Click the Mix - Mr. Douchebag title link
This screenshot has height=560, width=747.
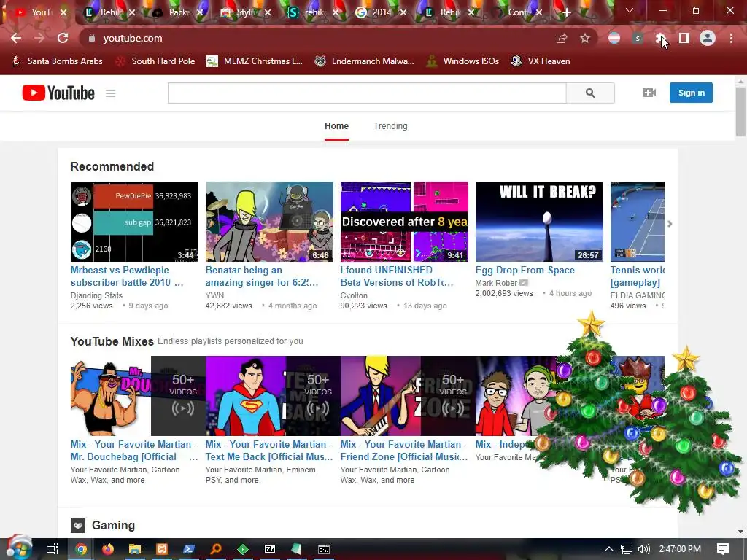pyautogui.click(x=134, y=451)
